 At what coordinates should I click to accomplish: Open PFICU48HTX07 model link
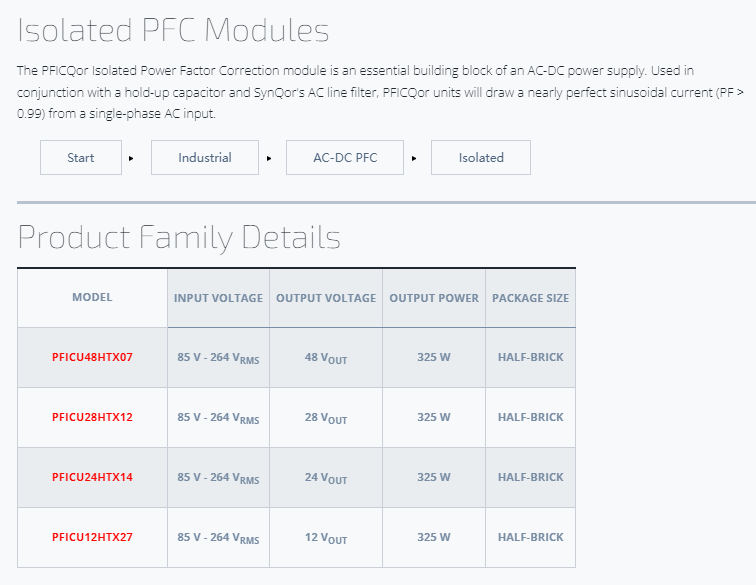point(92,357)
